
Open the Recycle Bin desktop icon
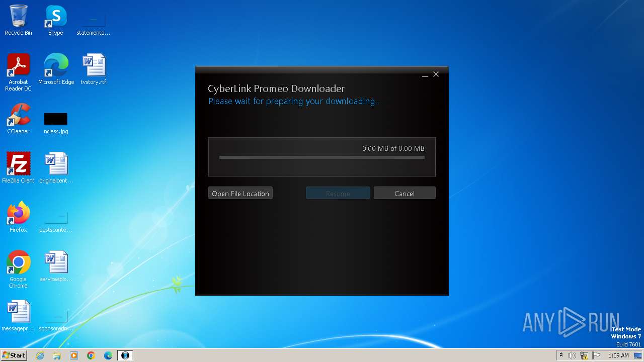18,20
